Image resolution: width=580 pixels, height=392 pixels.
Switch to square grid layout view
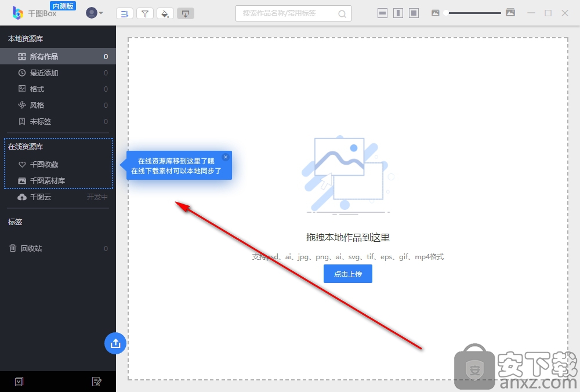pos(414,13)
